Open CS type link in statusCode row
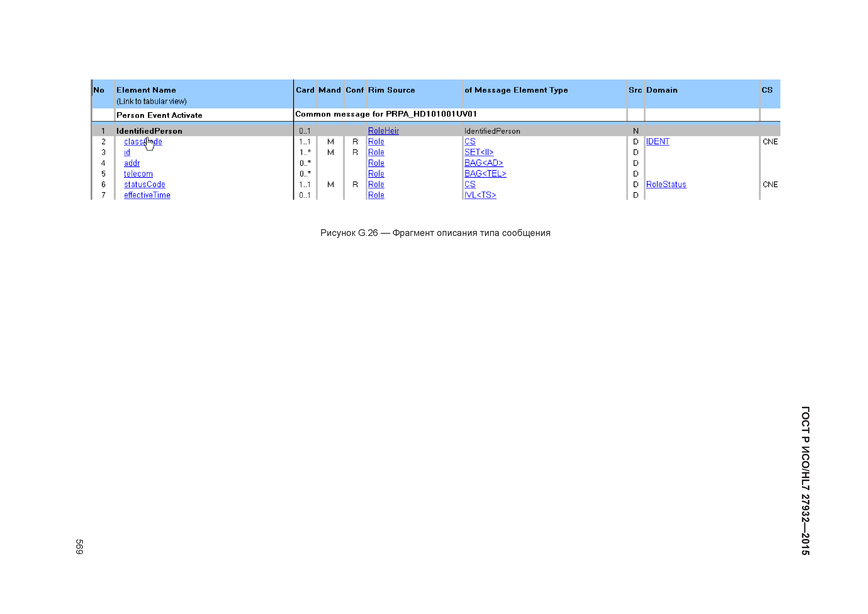This screenshot has height=614, width=868. tap(470, 184)
